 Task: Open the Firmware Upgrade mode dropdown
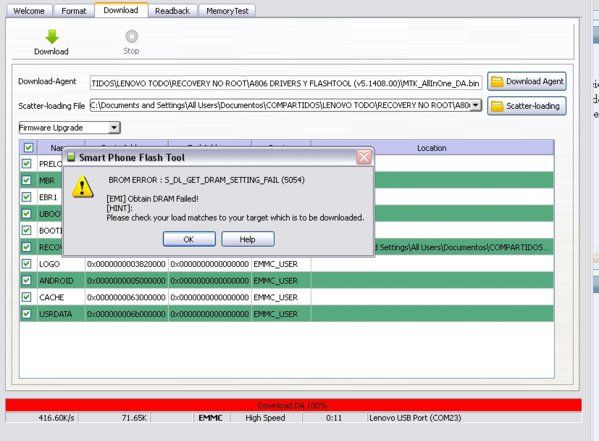click(x=113, y=128)
